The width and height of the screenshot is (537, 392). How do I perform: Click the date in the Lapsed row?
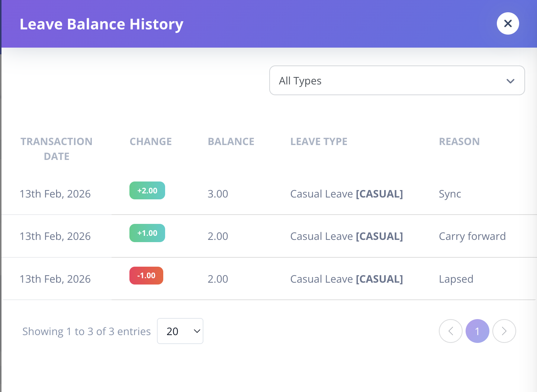click(x=55, y=279)
